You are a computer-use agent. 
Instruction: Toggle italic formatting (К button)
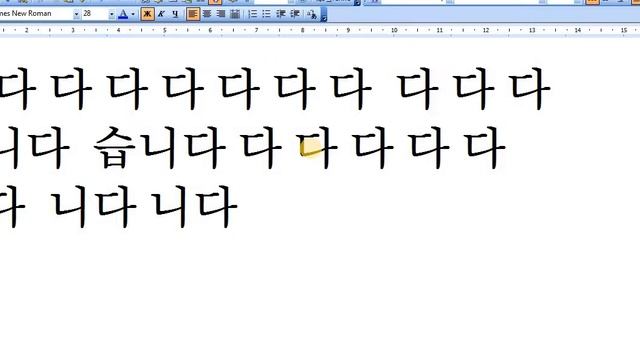click(161, 14)
